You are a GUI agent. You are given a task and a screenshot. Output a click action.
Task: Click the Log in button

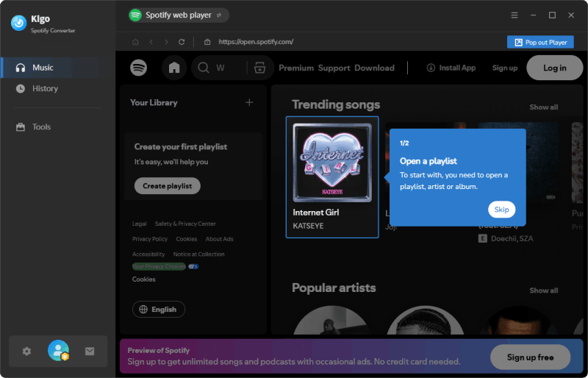tap(555, 68)
